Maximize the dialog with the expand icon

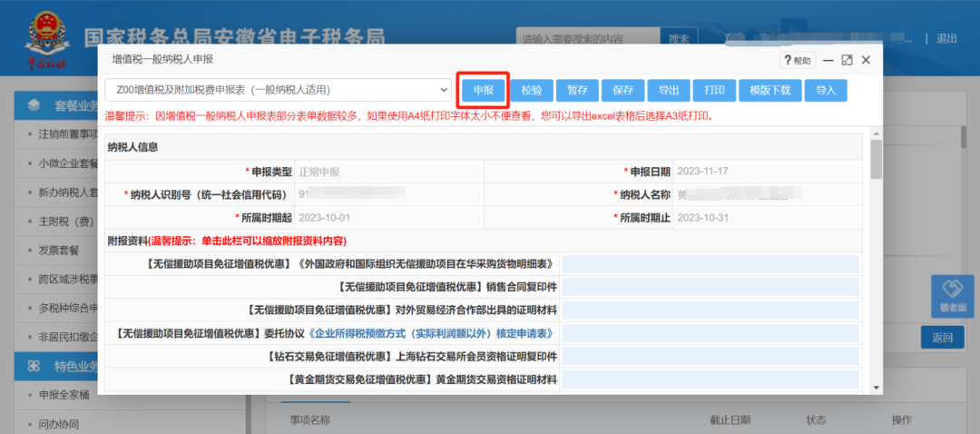[x=847, y=60]
